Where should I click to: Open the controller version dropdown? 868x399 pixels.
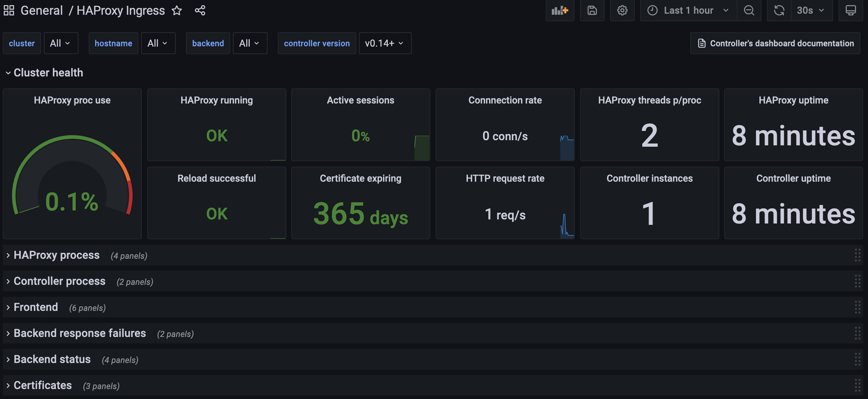(385, 43)
